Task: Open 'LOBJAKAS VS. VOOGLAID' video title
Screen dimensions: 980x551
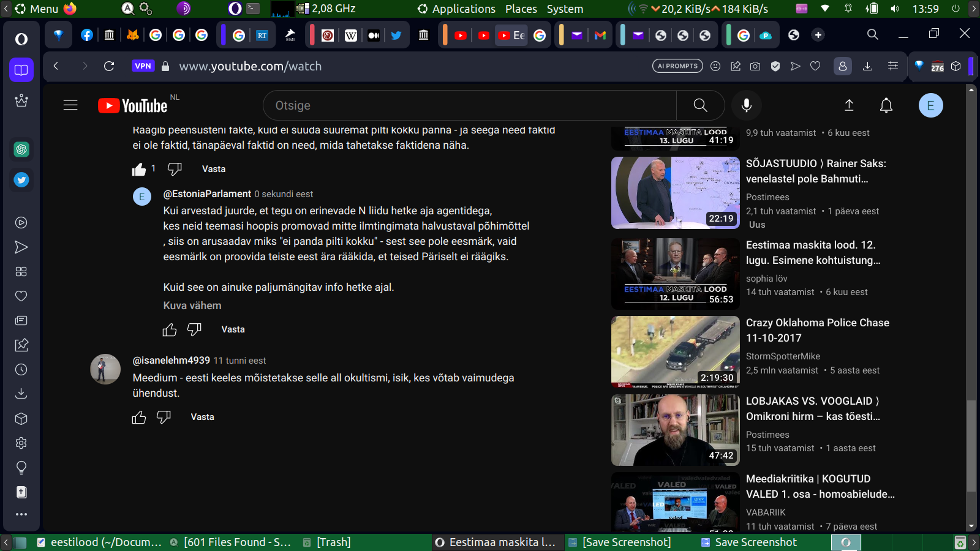Action: (813, 408)
